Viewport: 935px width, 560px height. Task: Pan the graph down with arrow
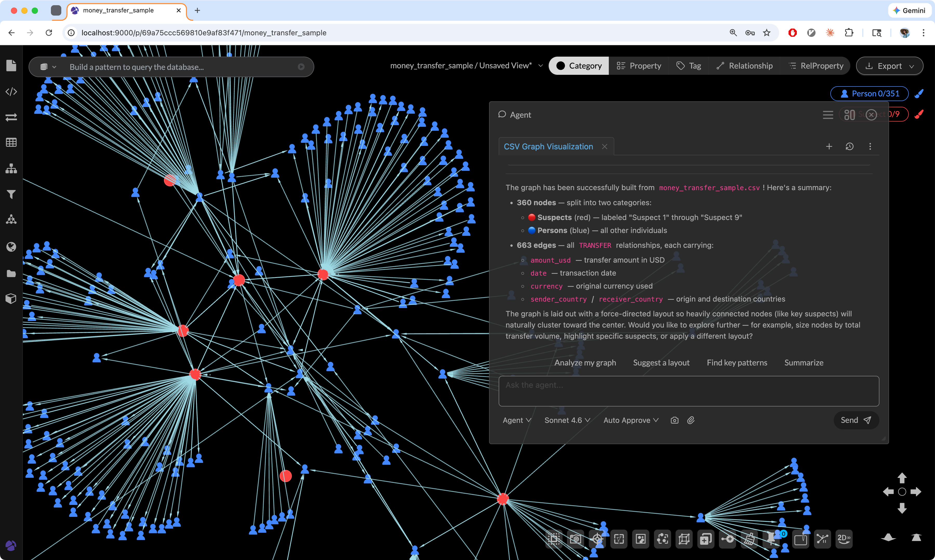pyautogui.click(x=902, y=508)
